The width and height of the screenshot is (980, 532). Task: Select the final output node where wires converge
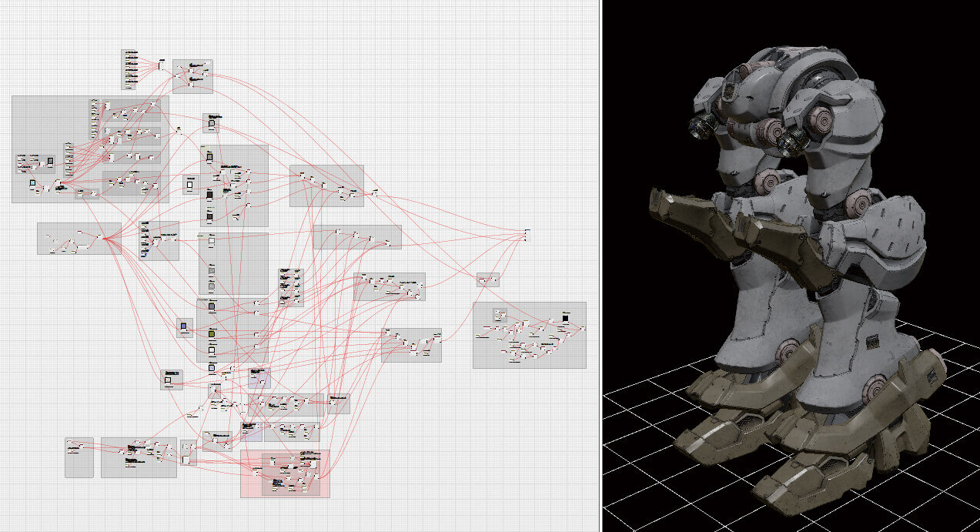pos(527,234)
